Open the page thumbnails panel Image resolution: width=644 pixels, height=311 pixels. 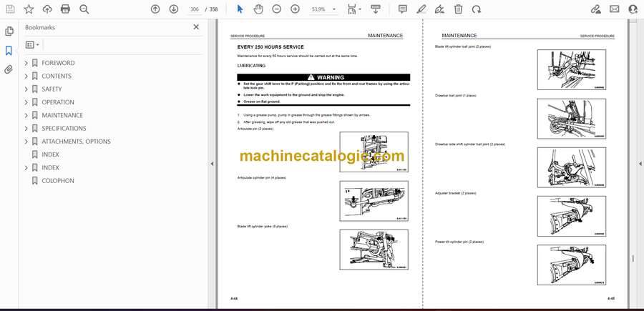(9, 31)
